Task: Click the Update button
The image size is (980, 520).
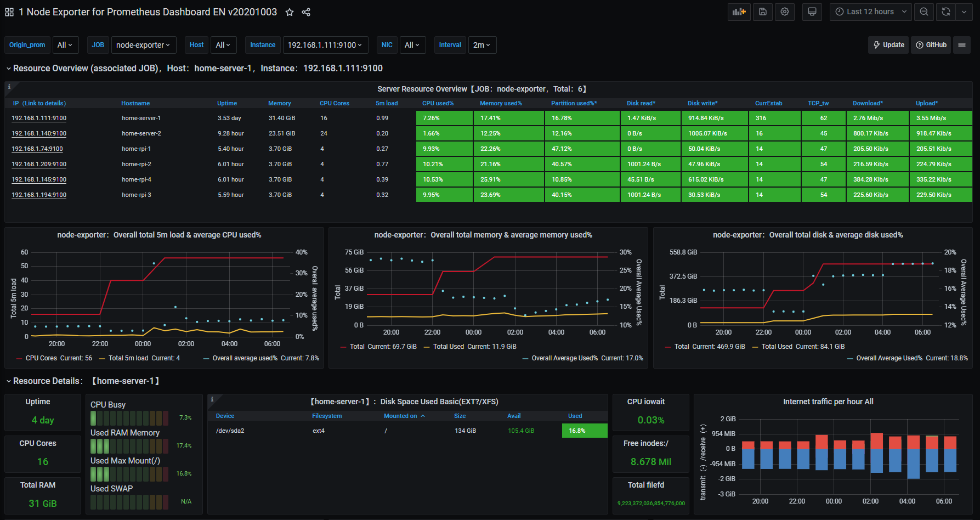Action: click(888, 44)
